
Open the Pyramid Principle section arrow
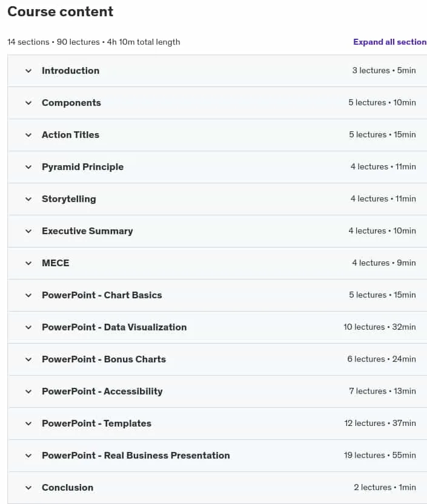point(28,167)
